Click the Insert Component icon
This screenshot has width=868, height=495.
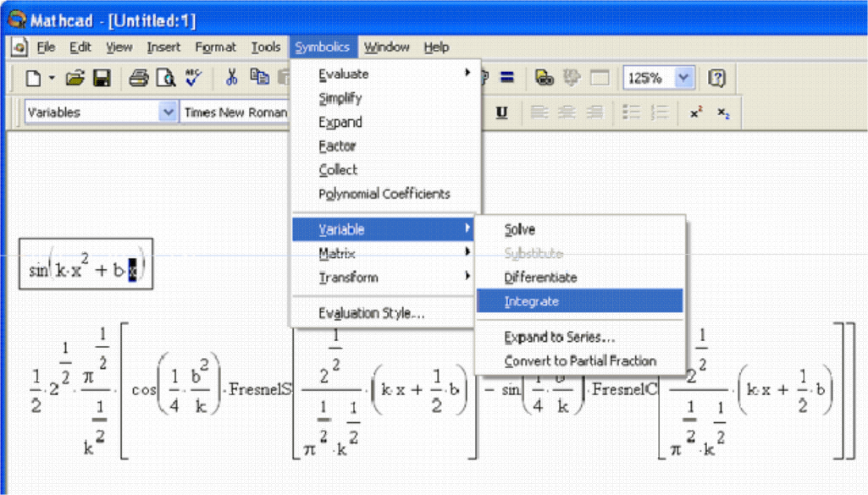[x=572, y=78]
